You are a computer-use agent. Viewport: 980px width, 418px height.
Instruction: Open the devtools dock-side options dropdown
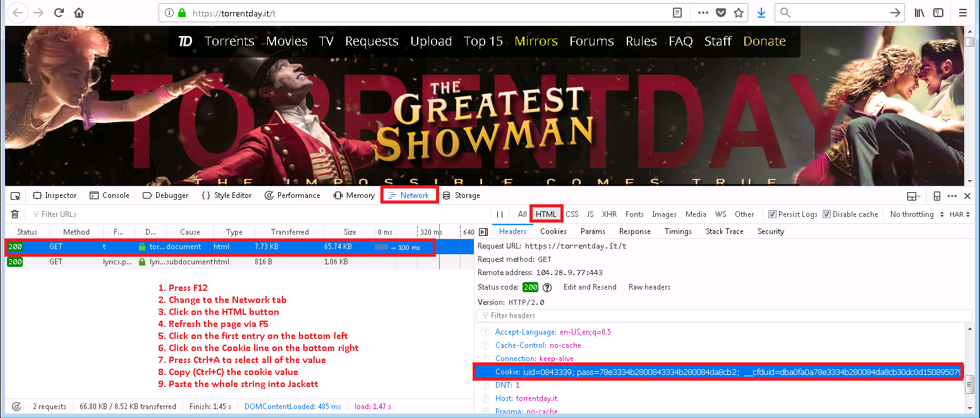(913, 196)
